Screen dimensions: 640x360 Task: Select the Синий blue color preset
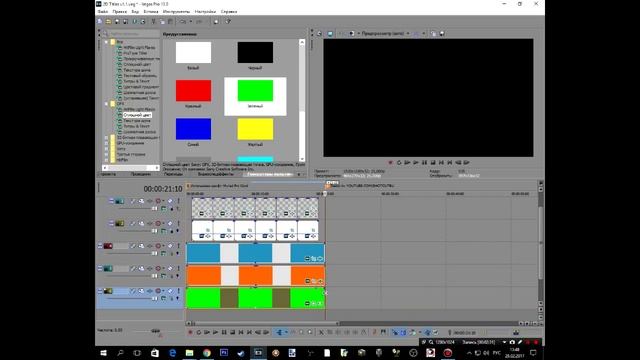(x=193, y=129)
